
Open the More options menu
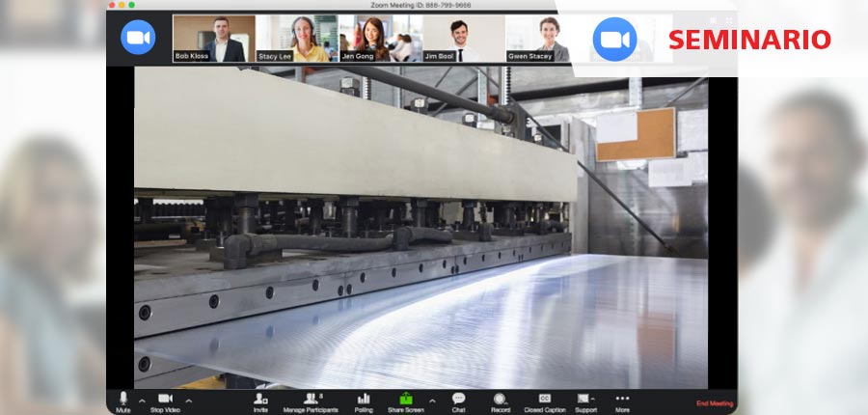tap(622, 400)
